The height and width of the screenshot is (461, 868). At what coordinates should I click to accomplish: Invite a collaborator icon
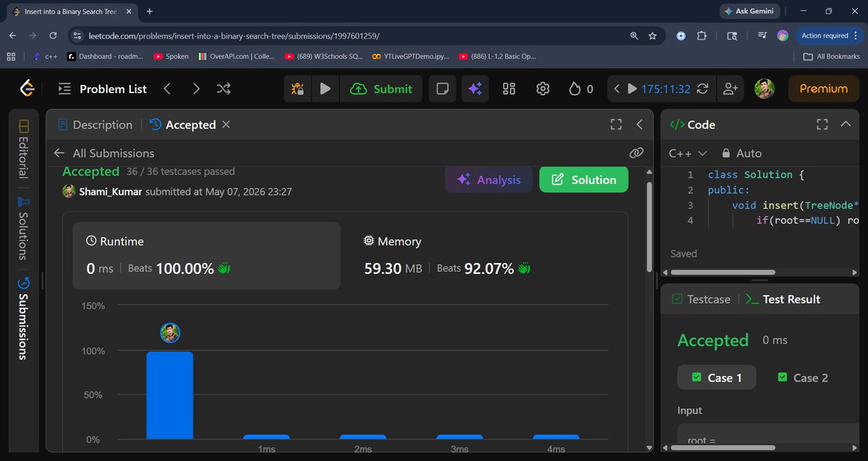pyautogui.click(x=731, y=89)
